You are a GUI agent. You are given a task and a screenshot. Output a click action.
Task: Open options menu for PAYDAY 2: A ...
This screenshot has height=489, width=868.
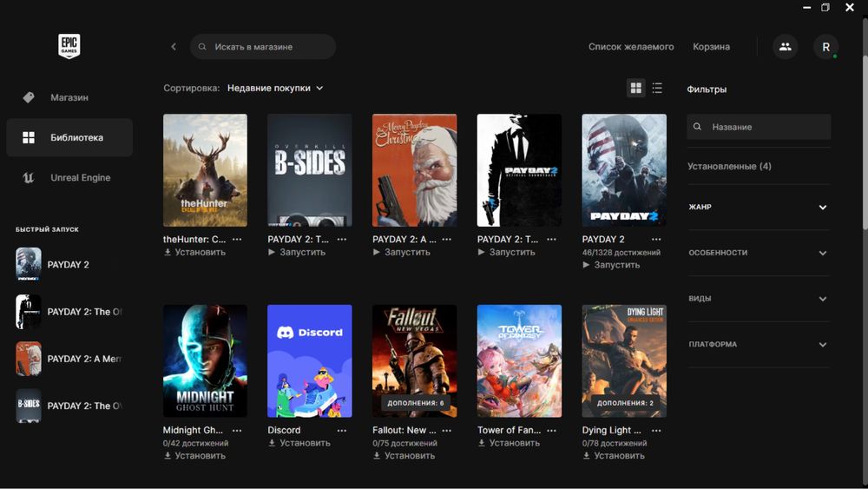pos(447,239)
